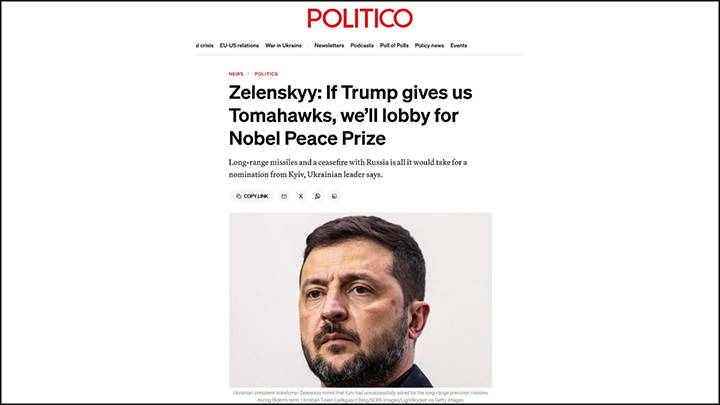Share article on WhatsApp

coord(318,196)
